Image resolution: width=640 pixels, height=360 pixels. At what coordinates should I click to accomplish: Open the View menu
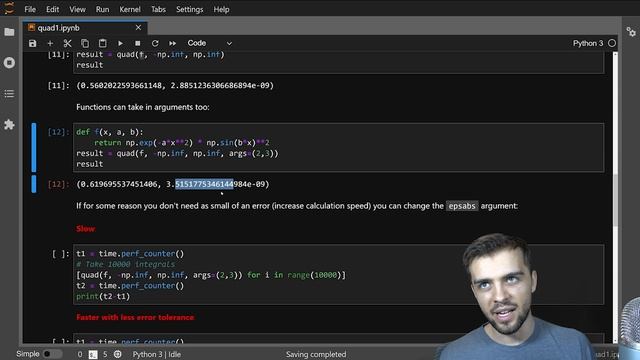point(77,9)
